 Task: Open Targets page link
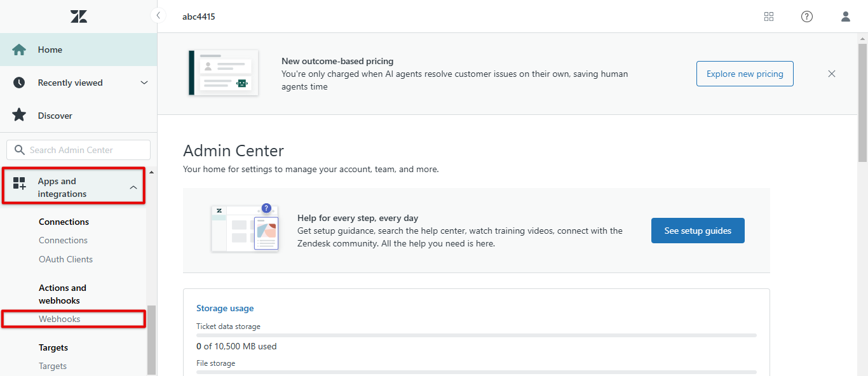(x=53, y=366)
